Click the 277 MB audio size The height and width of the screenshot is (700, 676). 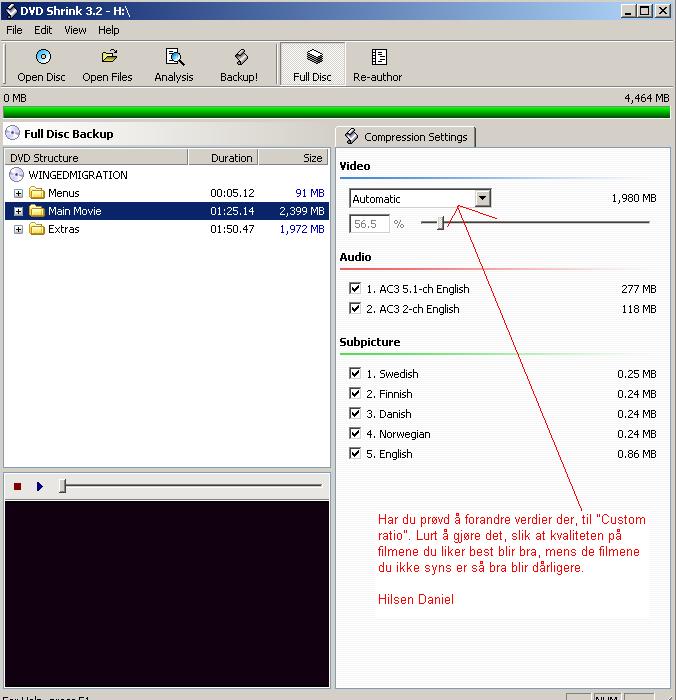pyautogui.click(x=639, y=289)
